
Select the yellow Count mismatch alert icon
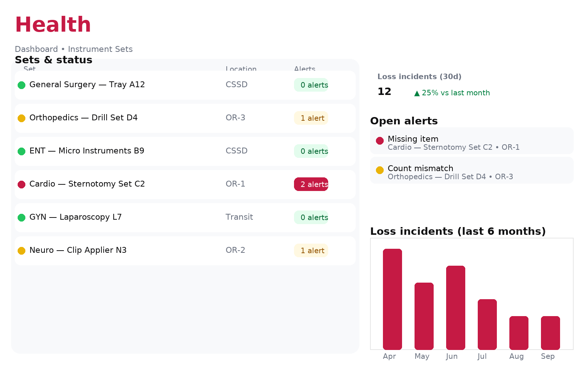[380, 170]
